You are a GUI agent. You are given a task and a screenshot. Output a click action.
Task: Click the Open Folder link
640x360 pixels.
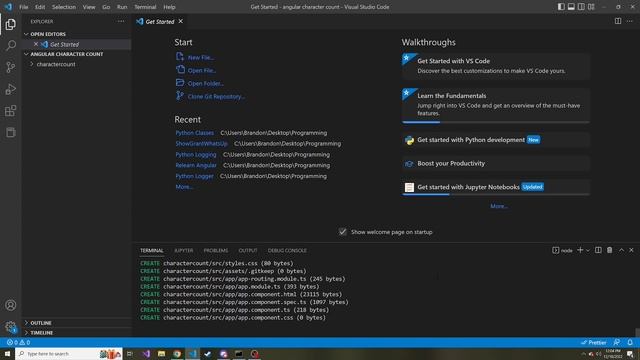click(205, 84)
